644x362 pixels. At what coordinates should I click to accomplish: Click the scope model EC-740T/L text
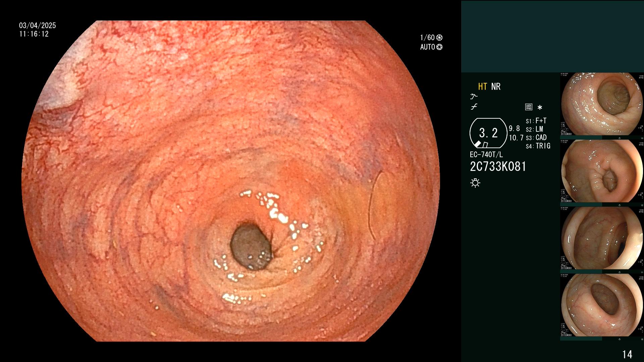486,155
